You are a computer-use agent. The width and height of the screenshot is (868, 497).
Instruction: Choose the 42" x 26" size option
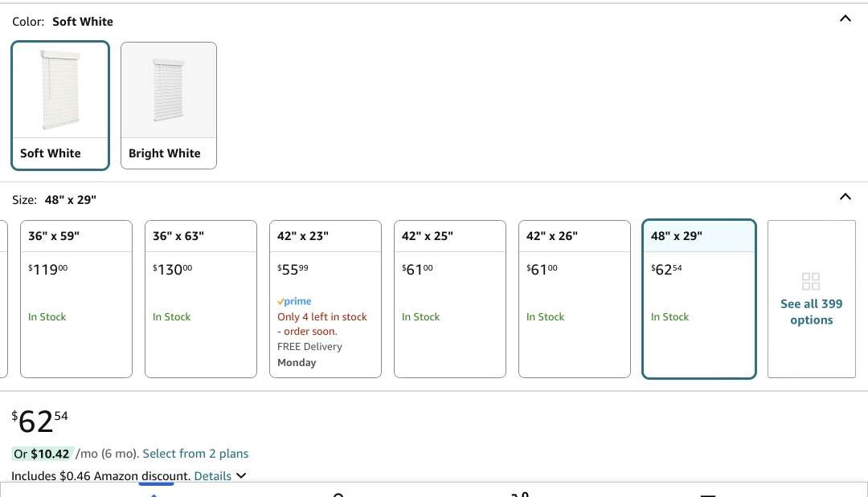575,299
